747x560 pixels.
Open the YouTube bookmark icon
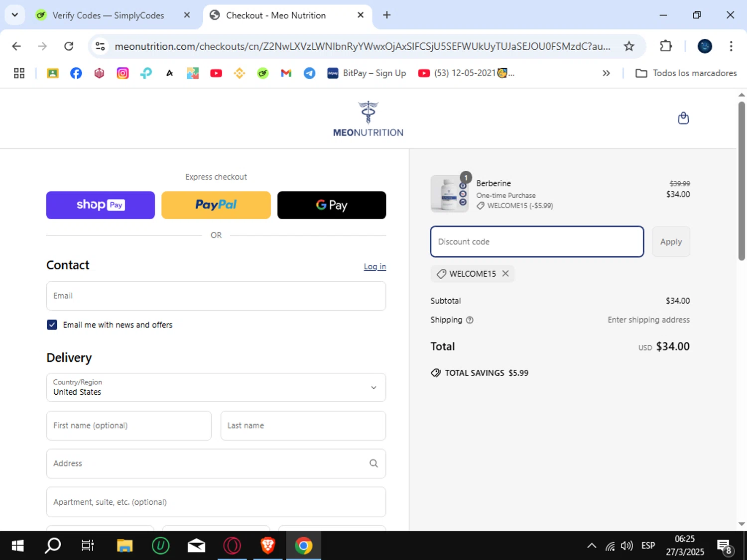216,73
